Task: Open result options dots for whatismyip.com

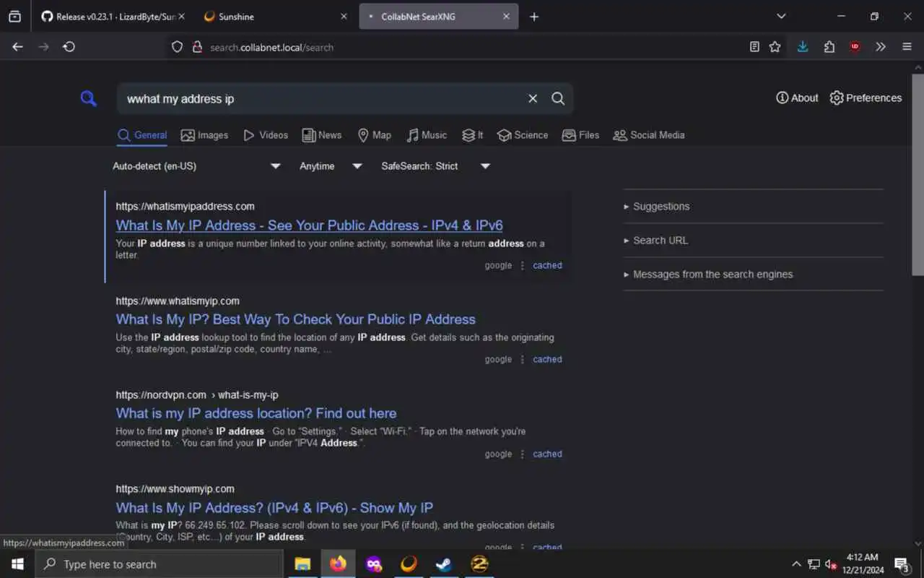Action: tap(522, 360)
